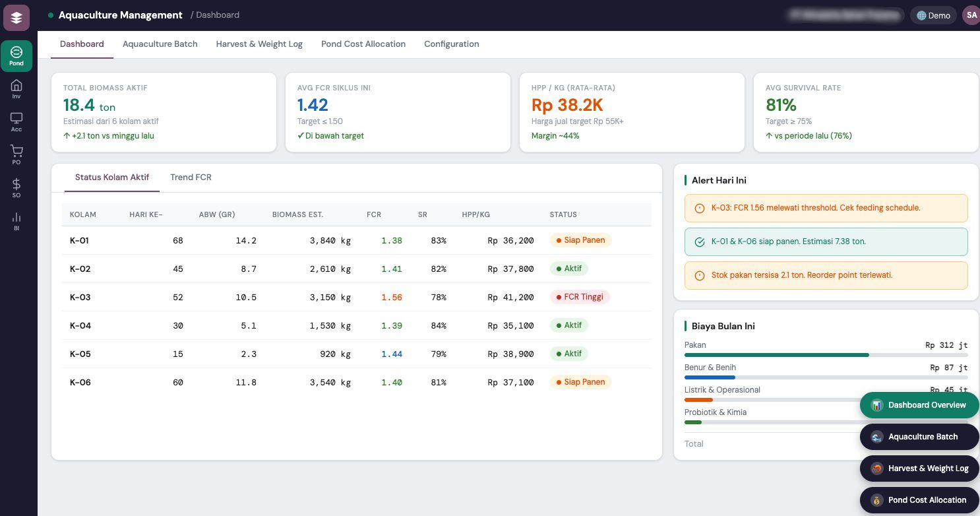Select the K-03 row in pond table
The height and width of the screenshot is (516, 980).
click(x=356, y=298)
